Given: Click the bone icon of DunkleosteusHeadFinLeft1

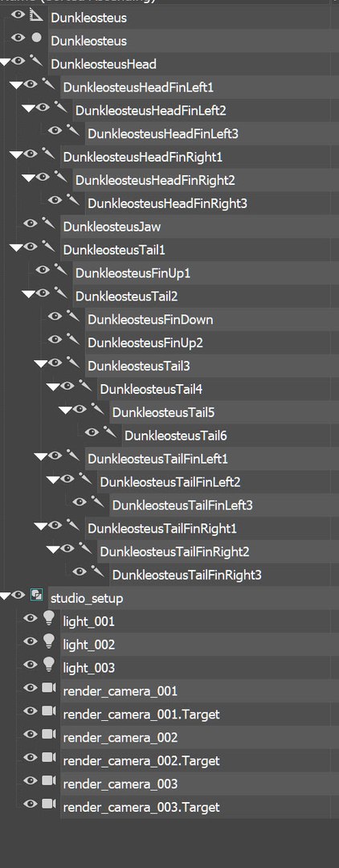Looking at the screenshot, I should click(x=49, y=84).
